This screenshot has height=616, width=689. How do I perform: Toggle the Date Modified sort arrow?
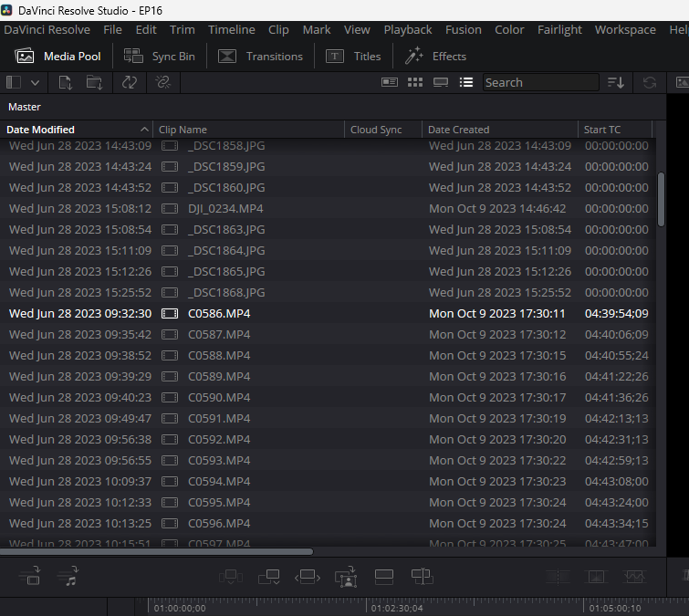pos(144,130)
